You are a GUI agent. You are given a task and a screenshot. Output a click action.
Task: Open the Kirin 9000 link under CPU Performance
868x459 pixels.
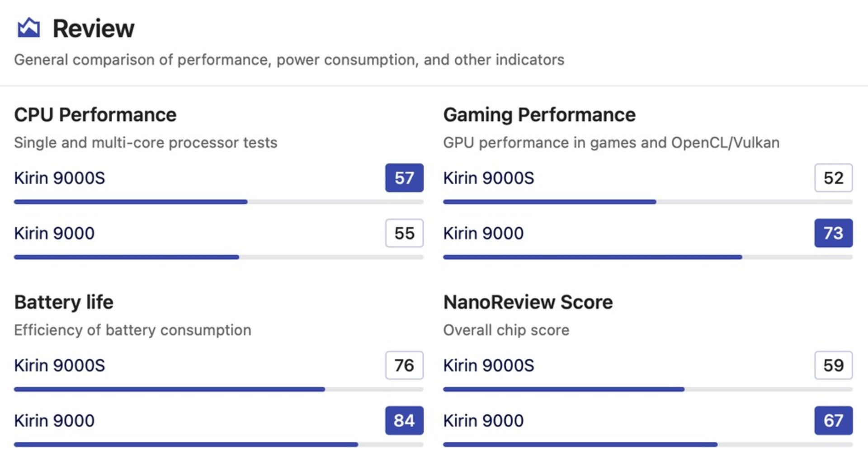click(x=54, y=233)
